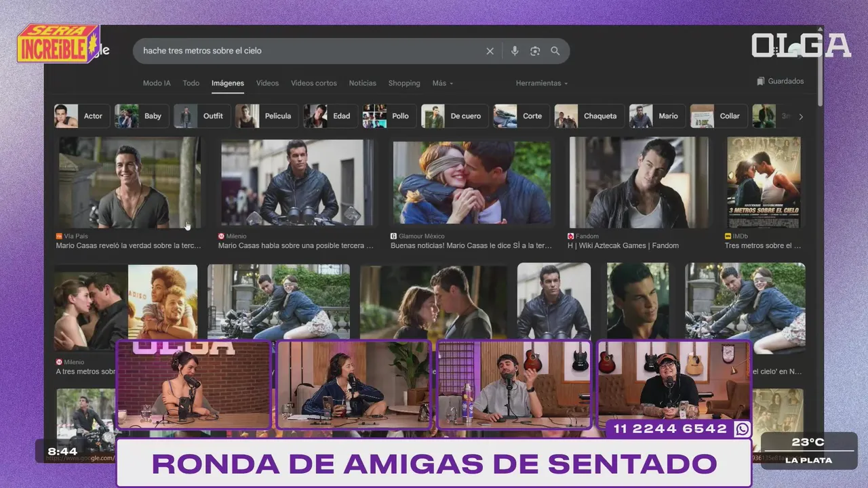The height and width of the screenshot is (488, 868).
Task: Switch to the Todo tab
Action: [191, 83]
